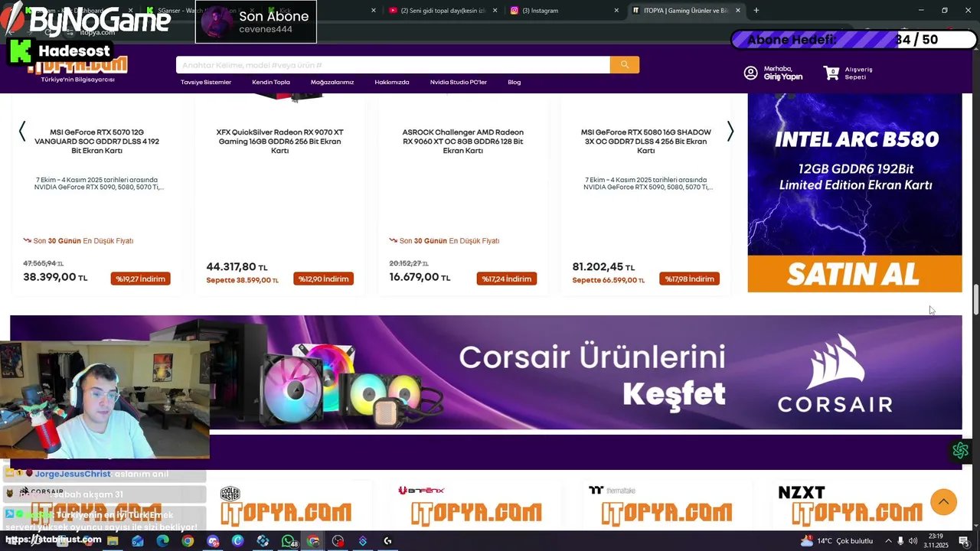Click the 16.679,00 TL price
The image size is (980, 551).
pyautogui.click(x=420, y=277)
